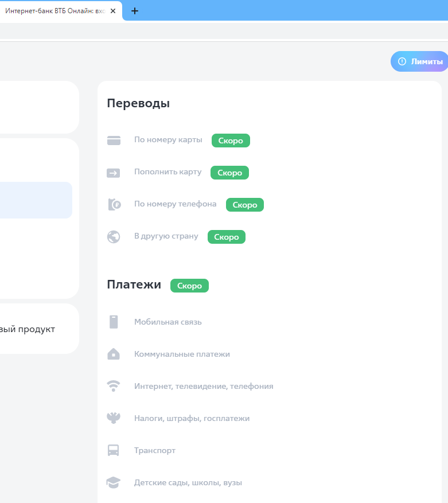Open the Пополнить карту option
The width and height of the screenshot is (448, 503).
pyautogui.click(x=167, y=171)
